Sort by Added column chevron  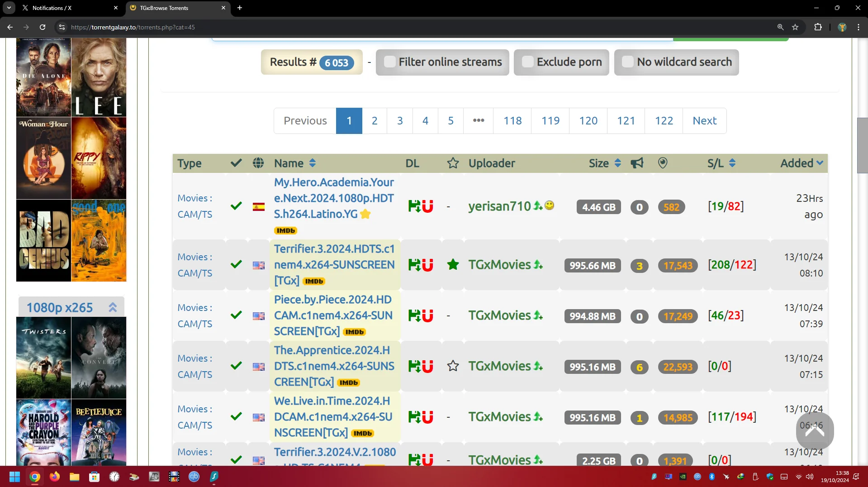(820, 163)
